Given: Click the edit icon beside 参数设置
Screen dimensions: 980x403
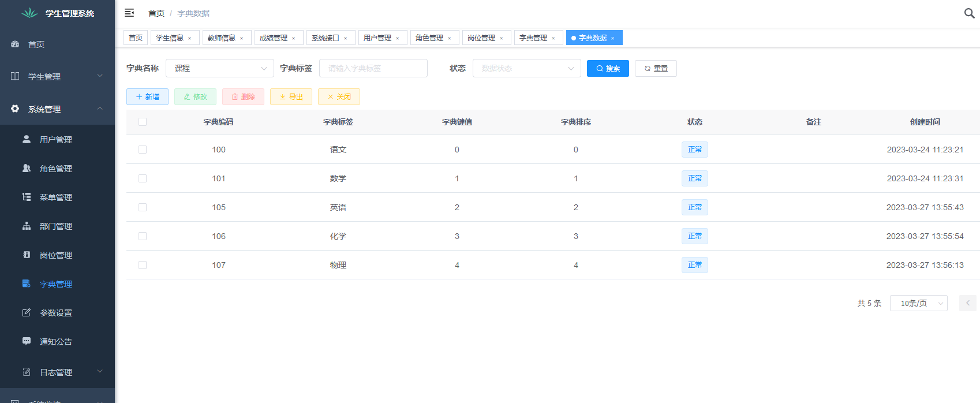Looking at the screenshot, I should [x=27, y=312].
